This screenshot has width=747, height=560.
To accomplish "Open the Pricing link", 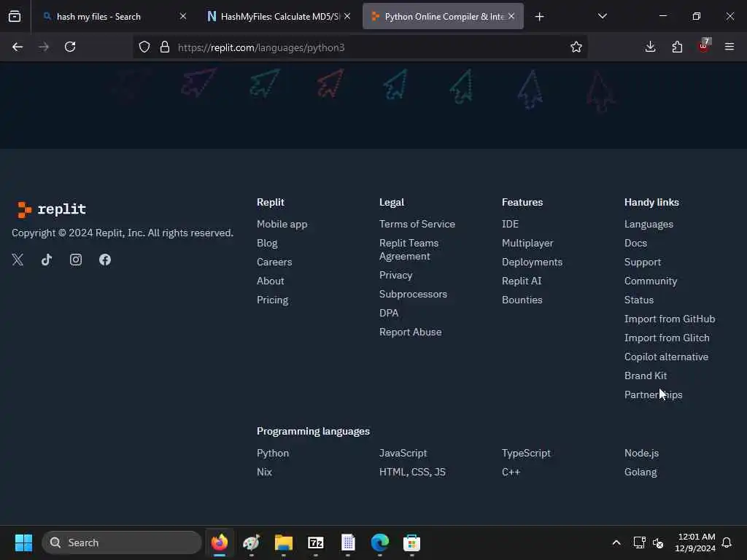I will click(x=273, y=300).
